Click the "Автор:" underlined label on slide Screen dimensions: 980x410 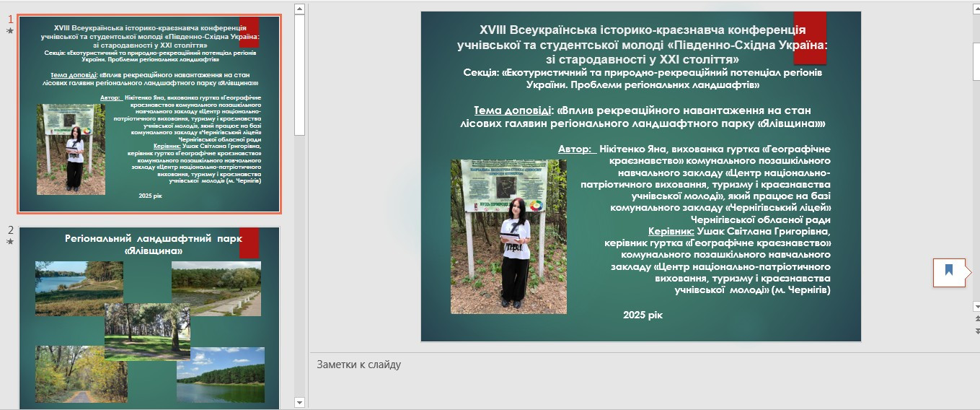coord(575,149)
